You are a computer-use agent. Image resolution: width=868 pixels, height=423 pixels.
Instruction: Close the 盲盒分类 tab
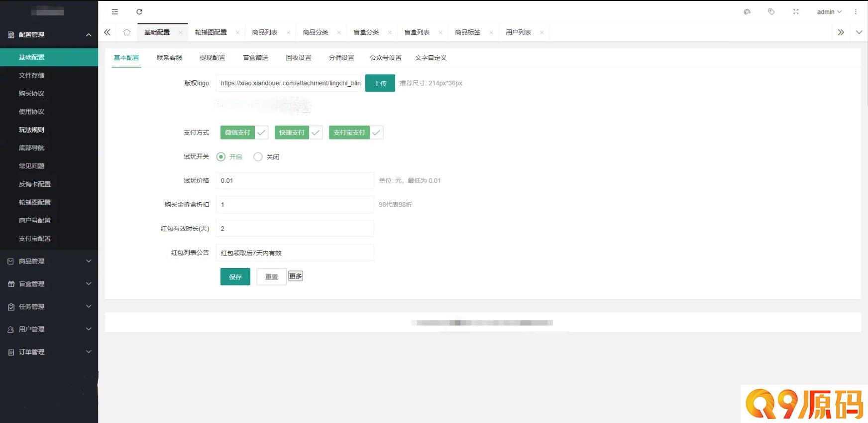(390, 32)
